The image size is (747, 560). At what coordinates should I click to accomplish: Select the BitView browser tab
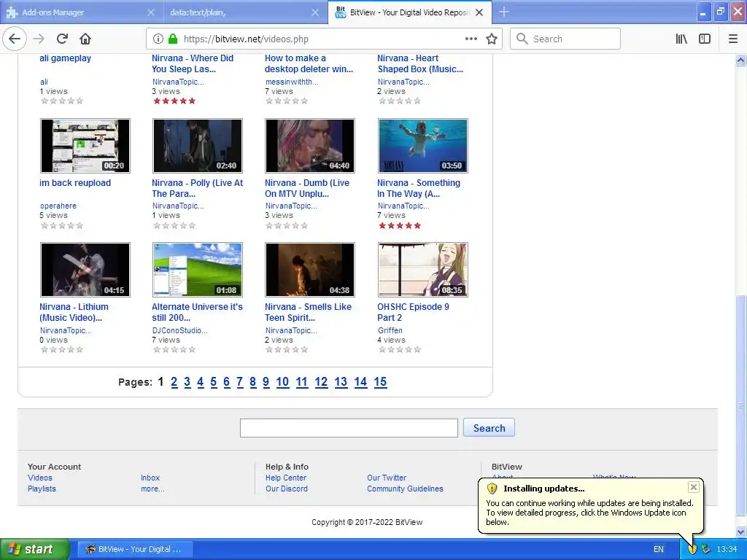tap(410, 12)
